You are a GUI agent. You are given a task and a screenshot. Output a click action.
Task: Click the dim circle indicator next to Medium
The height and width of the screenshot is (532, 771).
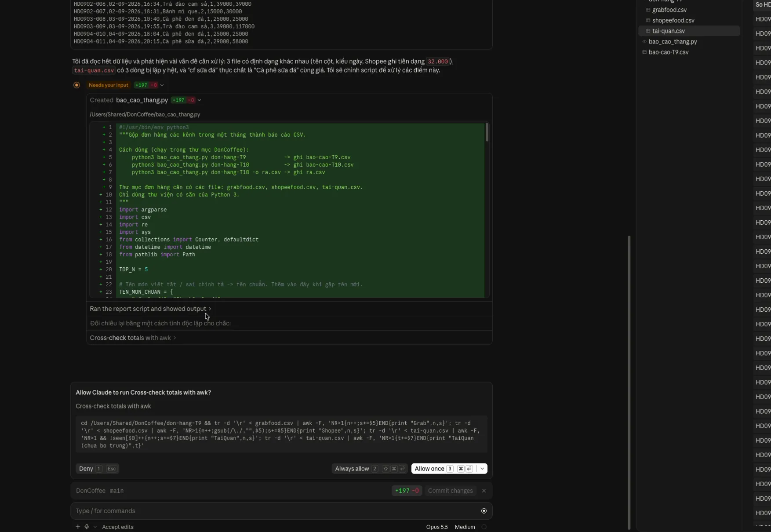(484, 527)
